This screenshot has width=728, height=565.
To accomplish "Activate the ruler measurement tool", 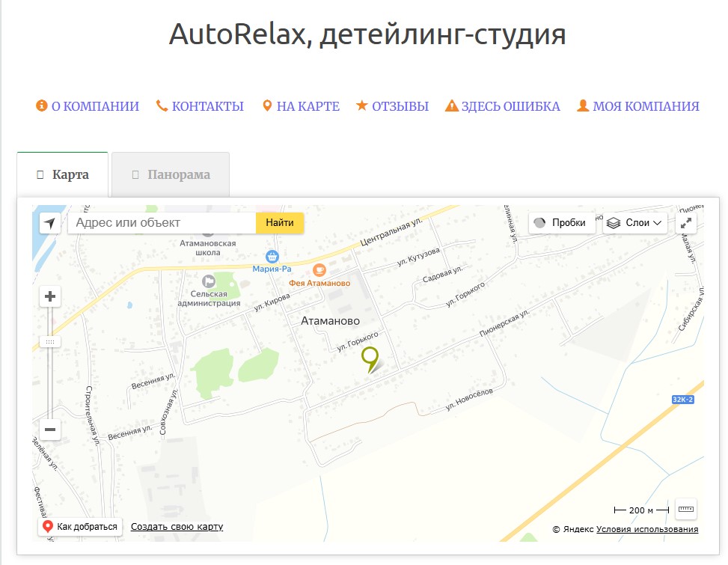I will [x=686, y=510].
